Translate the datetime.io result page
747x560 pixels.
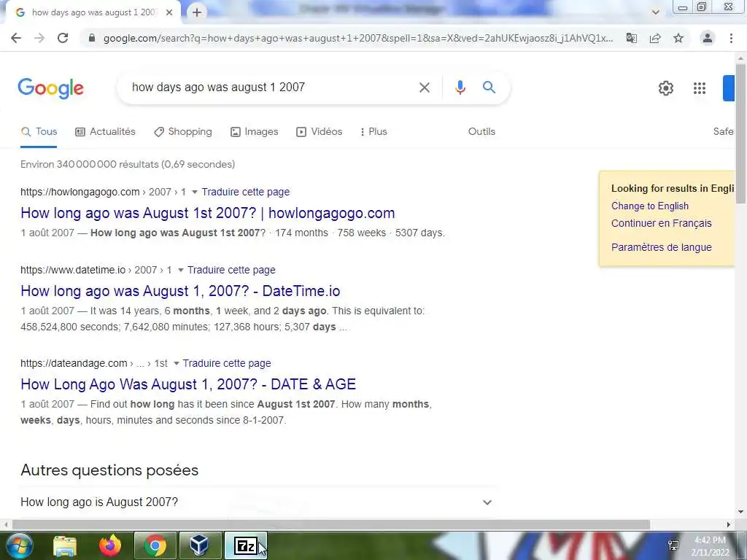click(231, 270)
